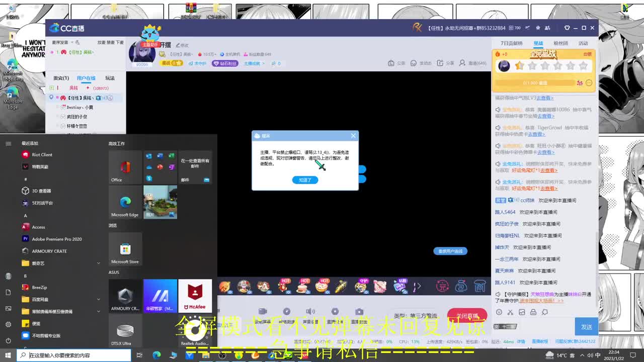Switch to the 用户在线 tab
Screen dimensions: 644x362
86,78
